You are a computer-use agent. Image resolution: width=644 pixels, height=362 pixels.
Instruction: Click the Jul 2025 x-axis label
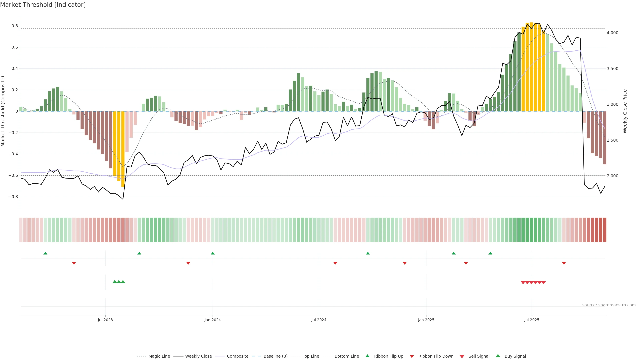531,320
